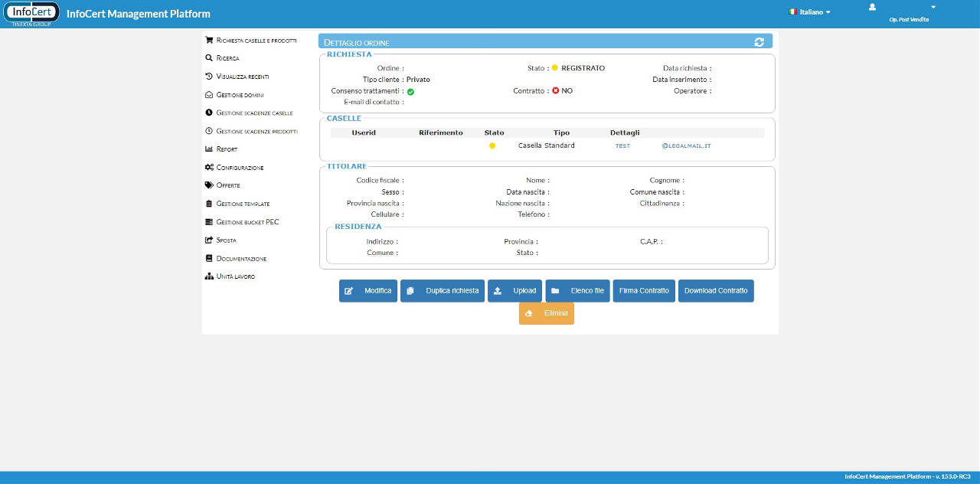
Task: Open the @legalmail.it mailbox detail link
Action: pyautogui.click(x=686, y=146)
